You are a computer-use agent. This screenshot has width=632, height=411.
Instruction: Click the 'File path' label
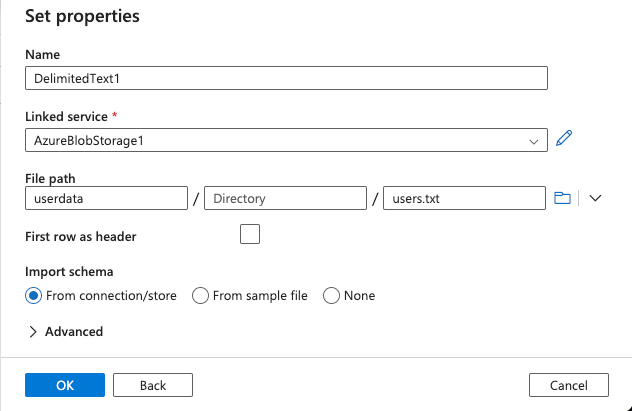click(50, 176)
